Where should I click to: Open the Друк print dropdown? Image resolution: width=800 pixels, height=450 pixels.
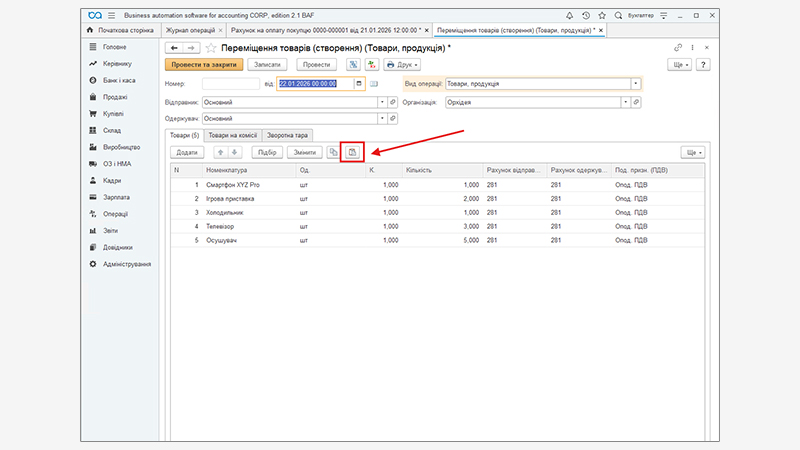(404, 64)
